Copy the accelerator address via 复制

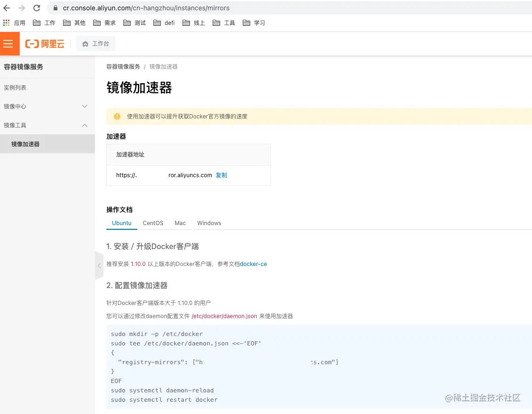click(221, 175)
